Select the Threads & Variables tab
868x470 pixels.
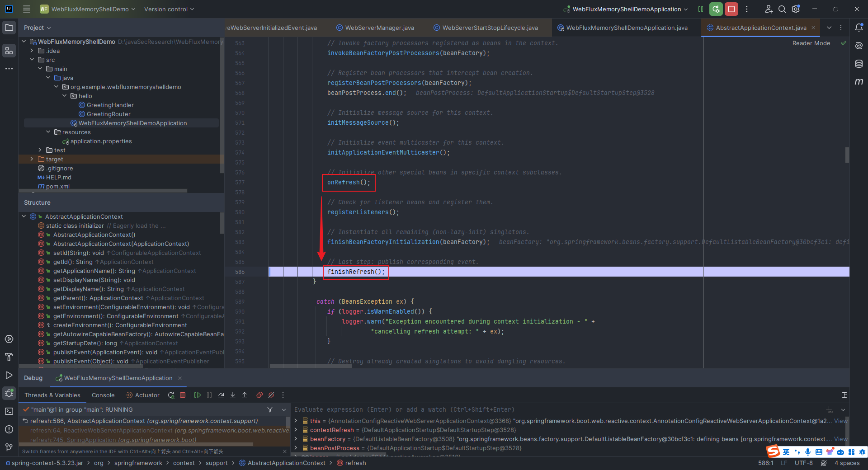tap(52, 395)
